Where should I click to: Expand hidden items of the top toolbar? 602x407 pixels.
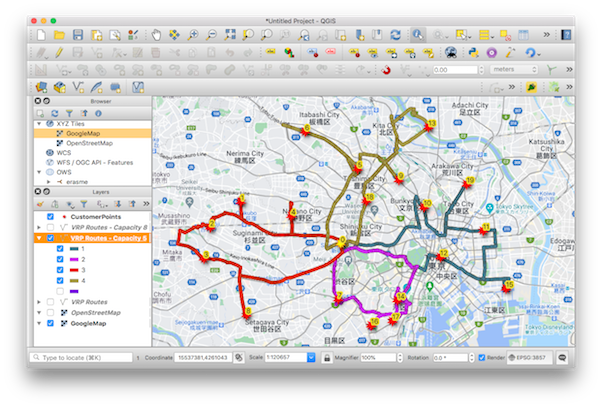point(546,35)
